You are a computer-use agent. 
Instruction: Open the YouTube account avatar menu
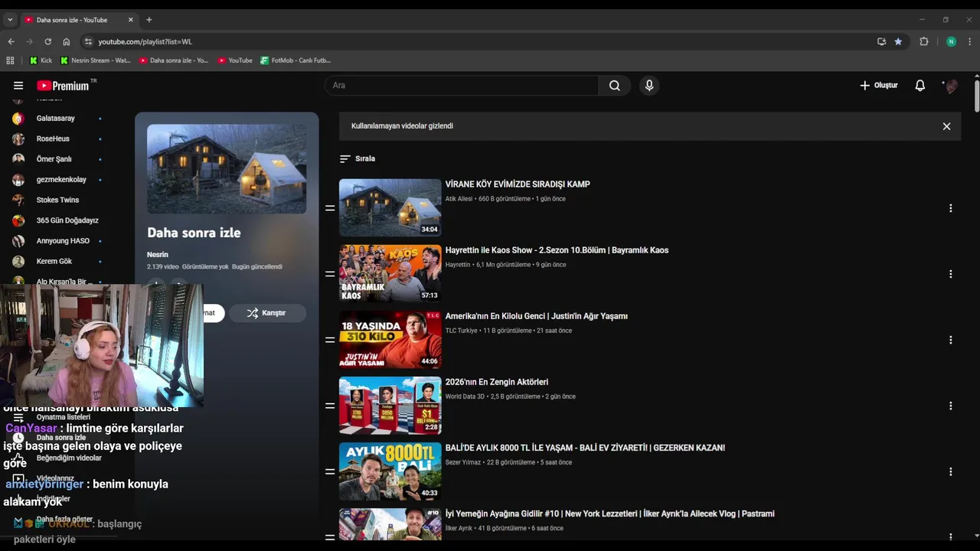(x=951, y=86)
